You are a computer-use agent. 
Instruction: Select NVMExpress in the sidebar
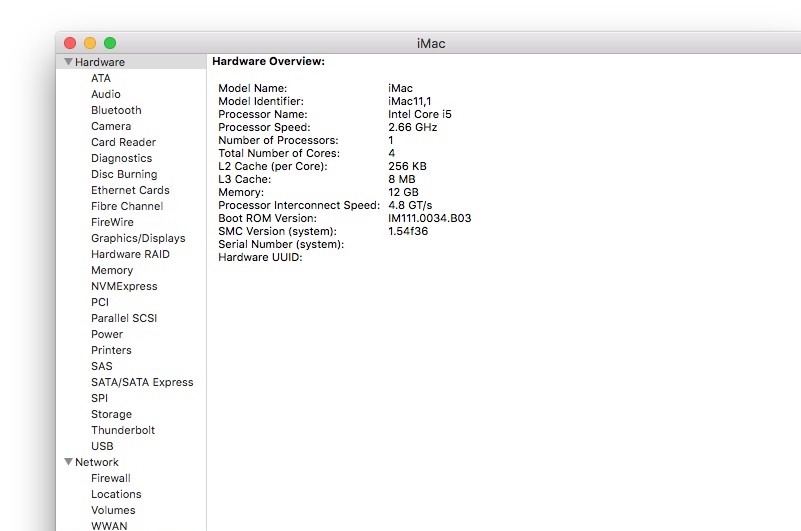click(124, 286)
